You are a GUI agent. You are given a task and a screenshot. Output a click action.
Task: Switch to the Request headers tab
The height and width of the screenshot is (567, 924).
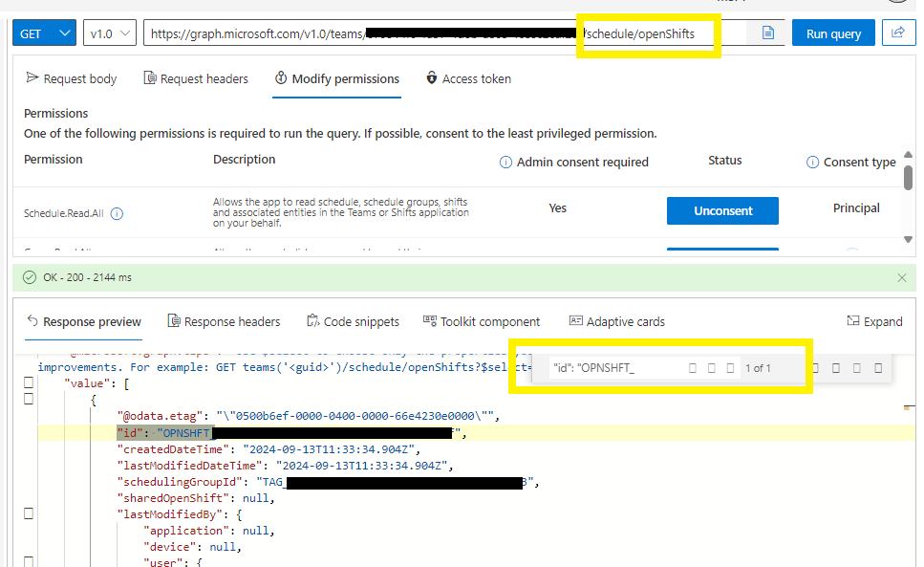tap(196, 78)
